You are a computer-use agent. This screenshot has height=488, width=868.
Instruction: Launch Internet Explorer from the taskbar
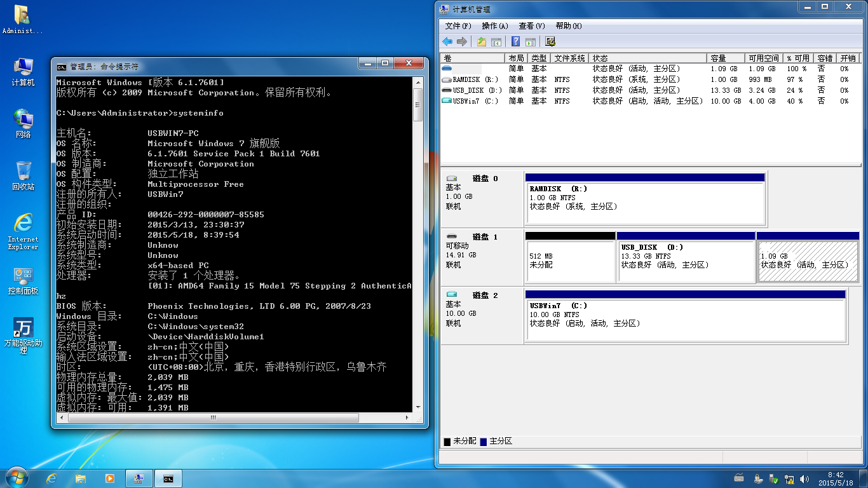(x=51, y=478)
